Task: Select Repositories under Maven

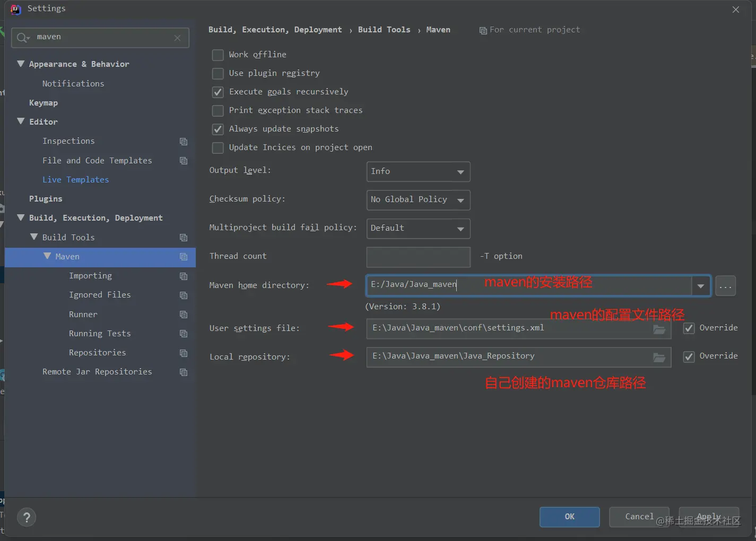Action: 98,353
